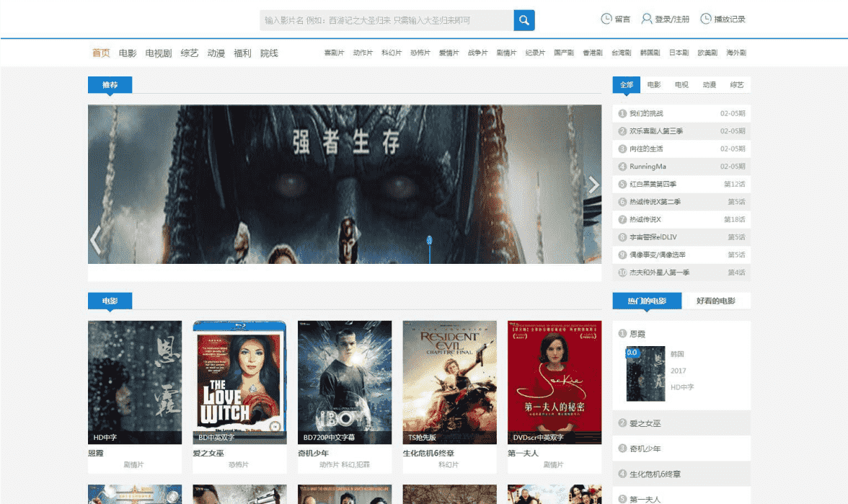Click the number 1 badge beside 我们的挑战
The width and height of the screenshot is (848, 504).
click(x=621, y=113)
